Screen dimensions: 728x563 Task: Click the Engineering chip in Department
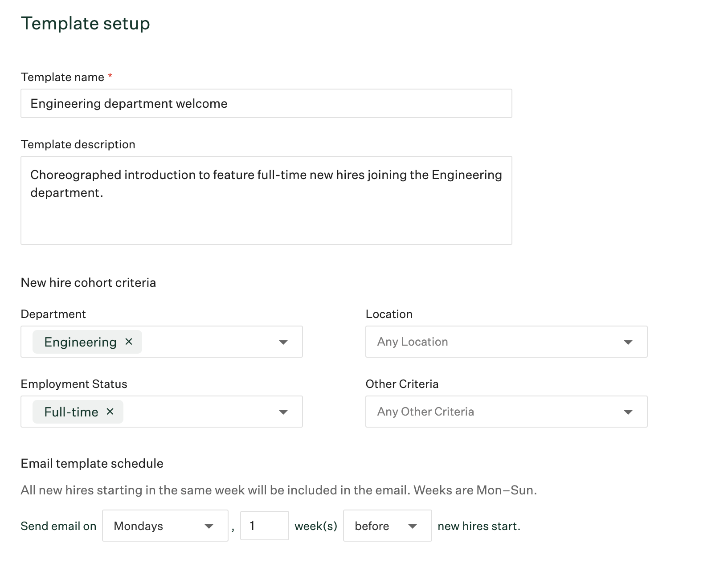[x=80, y=342]
